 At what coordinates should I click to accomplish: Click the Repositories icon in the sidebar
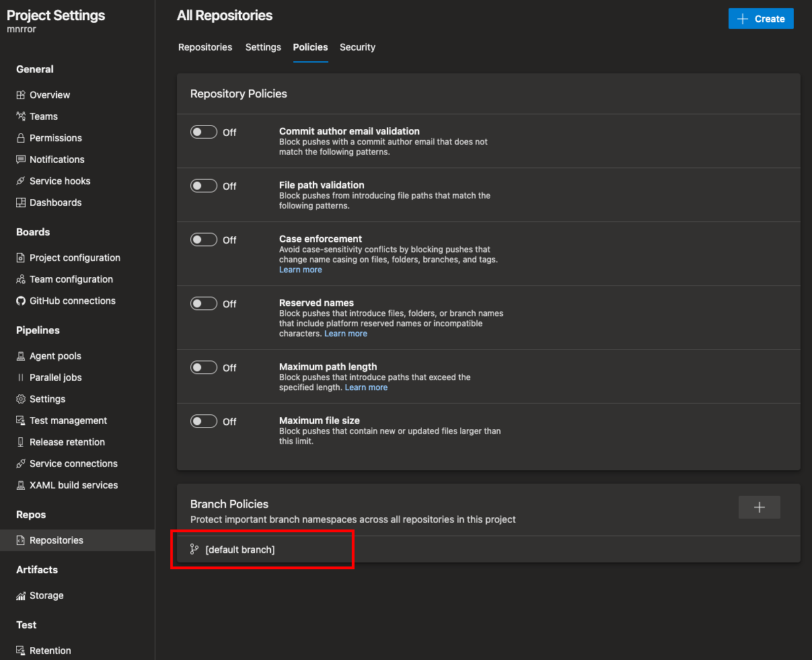pos(21,540)
